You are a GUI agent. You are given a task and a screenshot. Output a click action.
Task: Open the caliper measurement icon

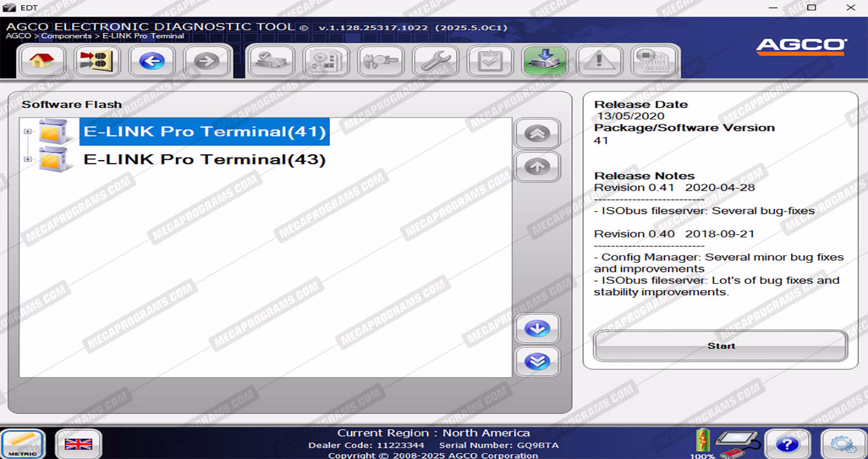(381, 62)
